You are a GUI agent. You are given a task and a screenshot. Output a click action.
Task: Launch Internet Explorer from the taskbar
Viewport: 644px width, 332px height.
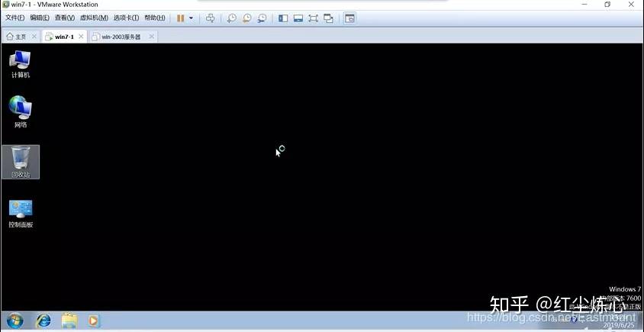click(43, 321)
